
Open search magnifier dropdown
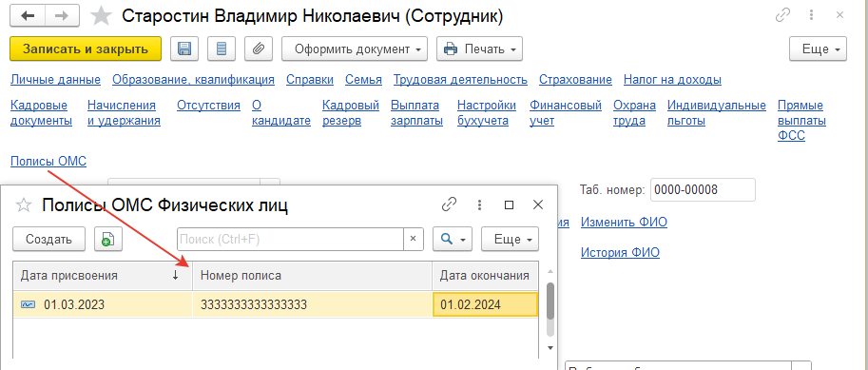[452, 240]
